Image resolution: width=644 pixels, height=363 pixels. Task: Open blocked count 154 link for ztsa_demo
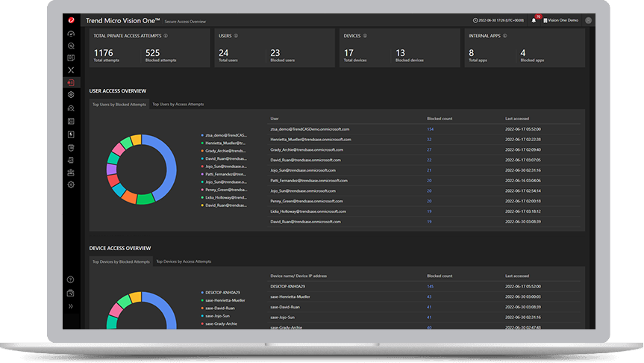430,129
